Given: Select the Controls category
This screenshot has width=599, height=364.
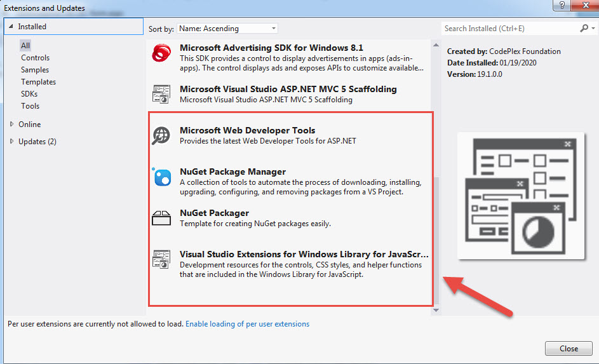Looking at the screenshot, I should [35, 58].
